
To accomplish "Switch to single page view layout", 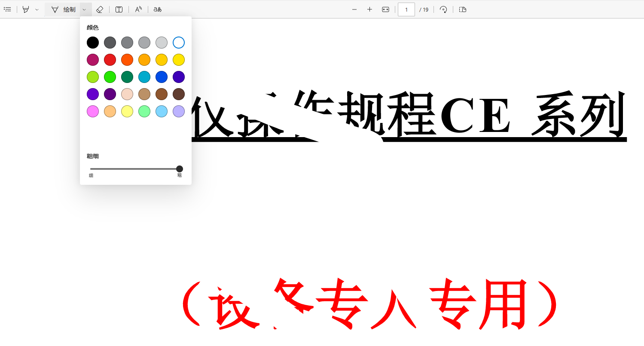I will pos(462,9).
